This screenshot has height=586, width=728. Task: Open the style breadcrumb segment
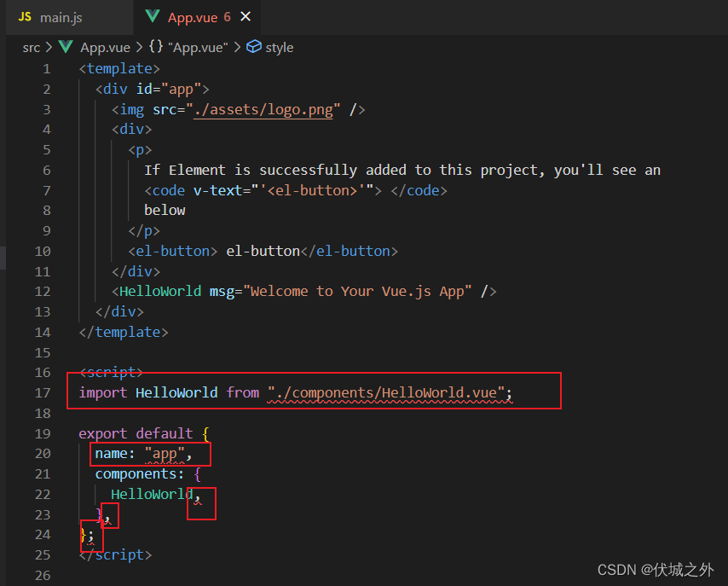tap(279, 48)
